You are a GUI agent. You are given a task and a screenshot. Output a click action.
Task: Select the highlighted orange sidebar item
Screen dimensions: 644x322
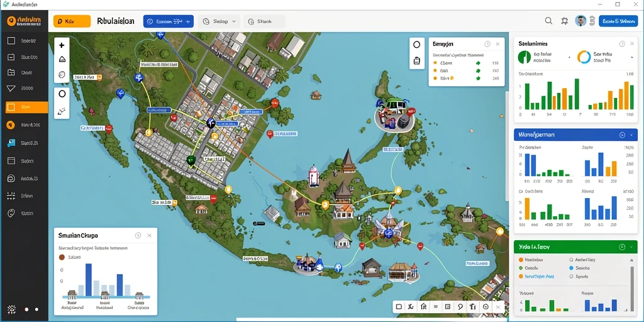(x=26, y=107)
